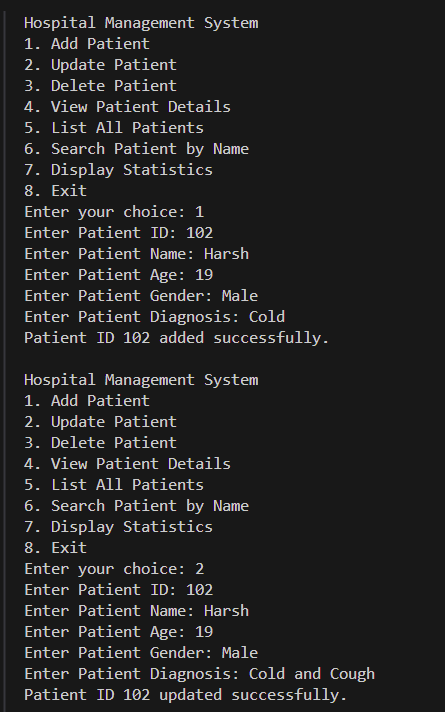This screenshot has width=445, height=712.
Task: Click the first '3. Delete Patient' line
Action: click(x=100, y=85)
